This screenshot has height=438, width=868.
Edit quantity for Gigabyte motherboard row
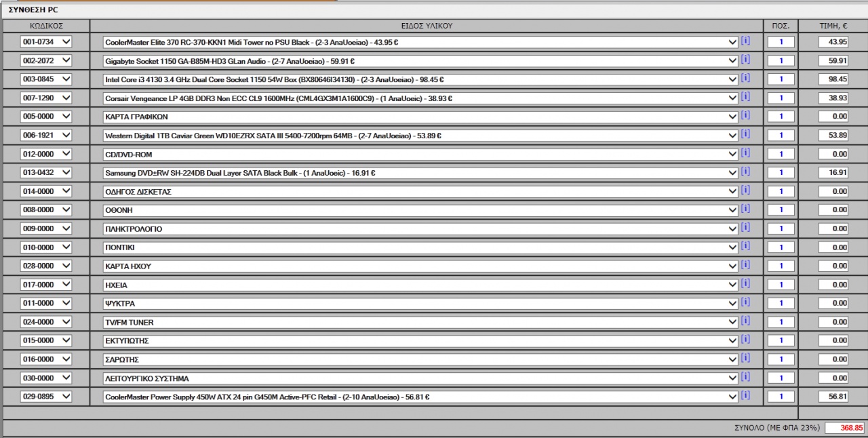click(x=781, y=60)
